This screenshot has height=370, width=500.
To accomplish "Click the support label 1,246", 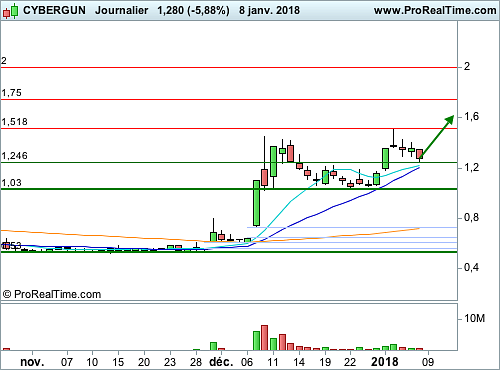I will tap(14, 156).
